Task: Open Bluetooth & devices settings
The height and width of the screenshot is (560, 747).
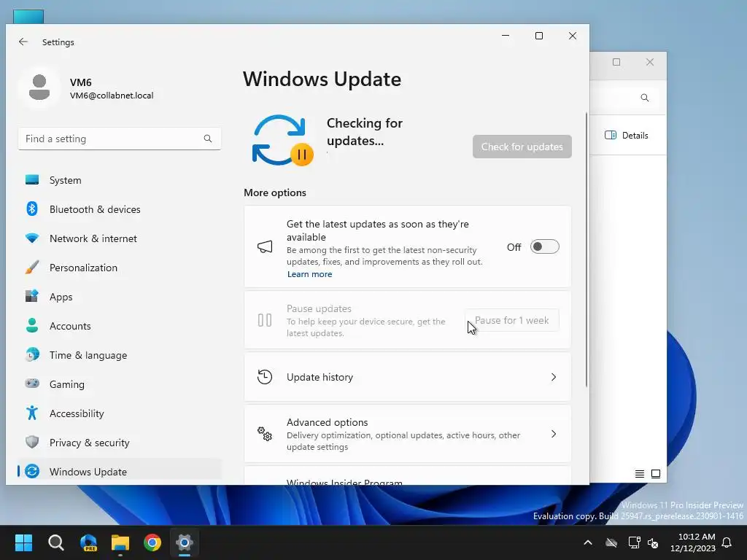Action: pos(119,209)
